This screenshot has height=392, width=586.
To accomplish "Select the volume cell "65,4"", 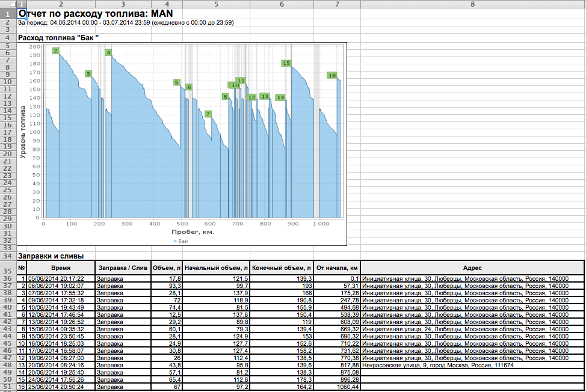I will 167,380.
